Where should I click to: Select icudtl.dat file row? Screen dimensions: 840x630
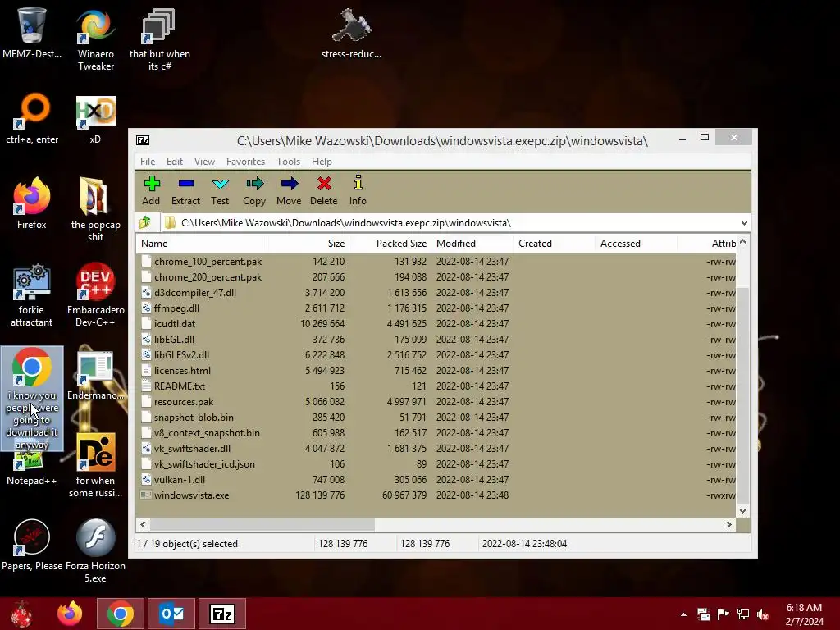(436, 323)
